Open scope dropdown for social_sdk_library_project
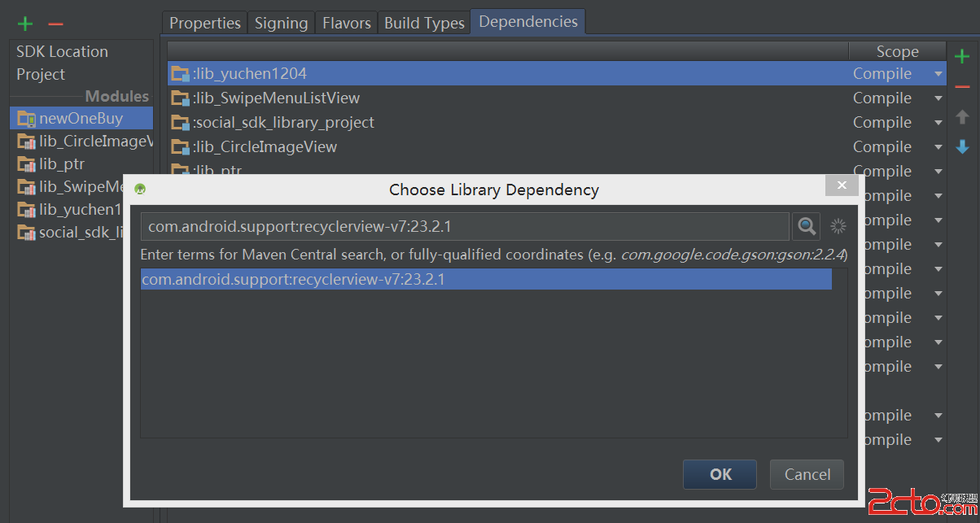The height and width of the screenshot is (523, 980). (938, 123)
